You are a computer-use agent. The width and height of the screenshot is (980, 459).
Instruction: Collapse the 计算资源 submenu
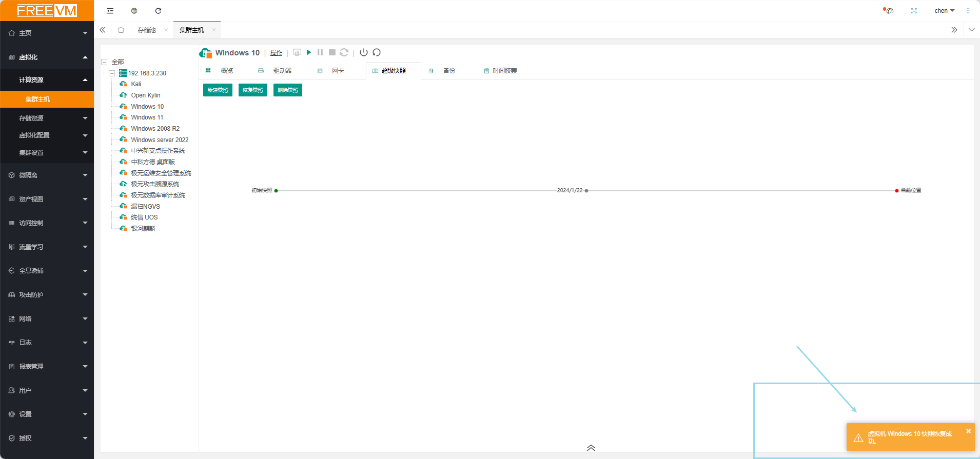47,79
